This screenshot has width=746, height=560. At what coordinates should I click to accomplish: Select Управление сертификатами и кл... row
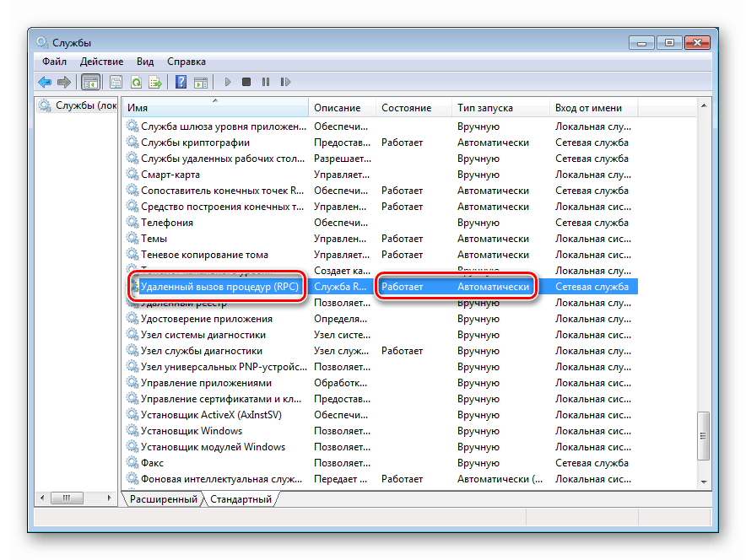click(x=381, y=399)
